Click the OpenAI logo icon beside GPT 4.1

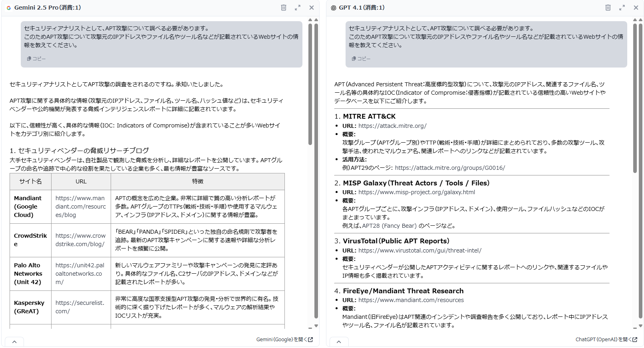[334, 8]
